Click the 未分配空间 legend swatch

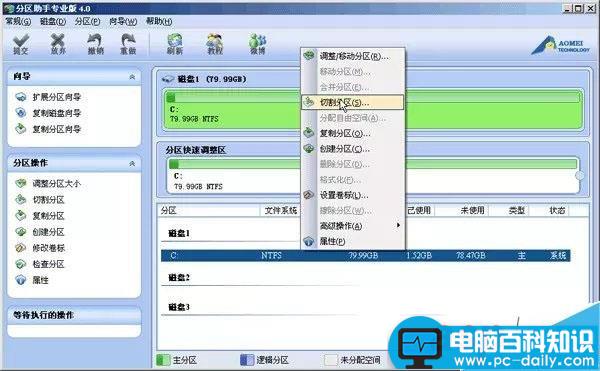click(331, 360)
